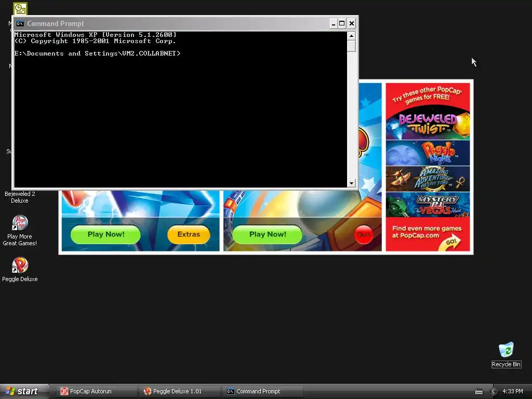Viewport: 532px width, 399px height.
Task: Switch to Peggle Deluxe 1.01 taskbar item
Action: pyautogui.click(x=179, y=391)
